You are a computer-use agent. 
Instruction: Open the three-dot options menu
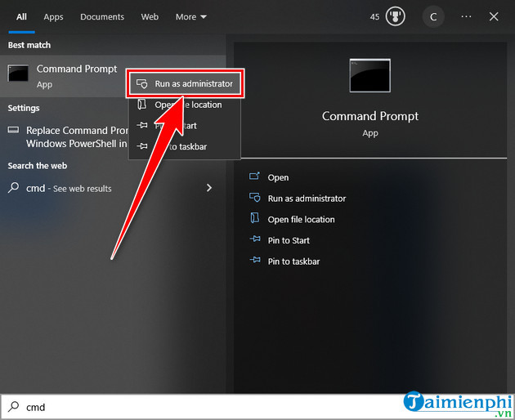[x=466, y=16]
